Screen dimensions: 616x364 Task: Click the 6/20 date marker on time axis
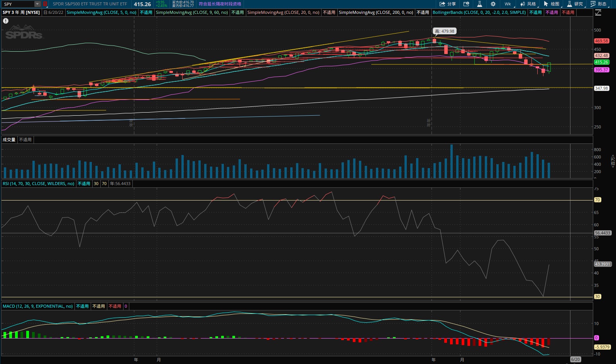[575, 359]
